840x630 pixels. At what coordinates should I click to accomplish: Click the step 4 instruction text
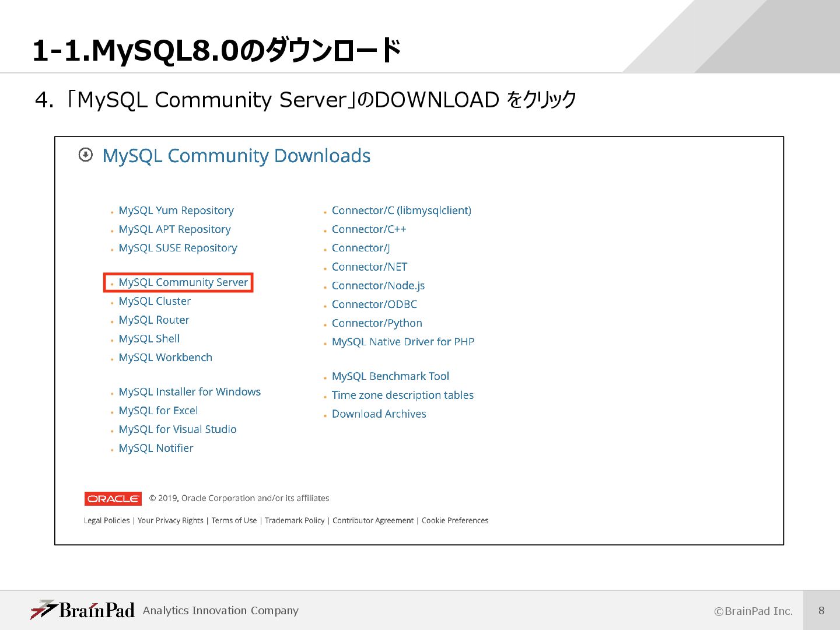click(306, 100)
